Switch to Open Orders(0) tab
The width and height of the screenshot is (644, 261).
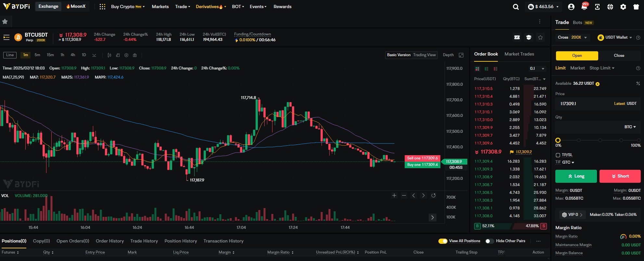click(x=73, y=241)
